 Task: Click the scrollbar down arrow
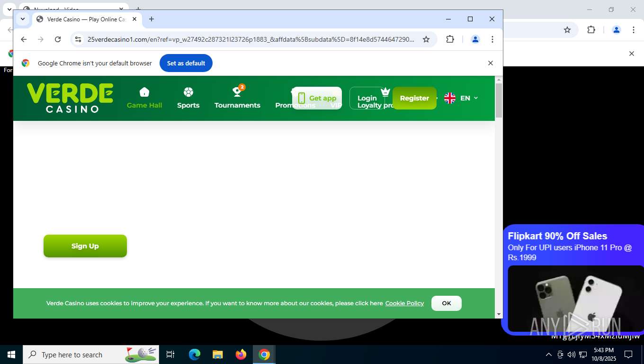point(499,314)
